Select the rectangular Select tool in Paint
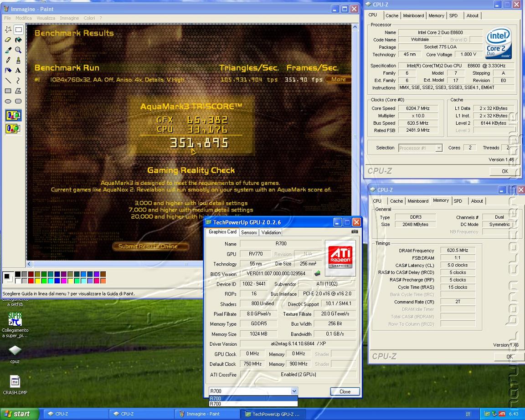Viewport: 525px width, 420px height. (18, 30)
